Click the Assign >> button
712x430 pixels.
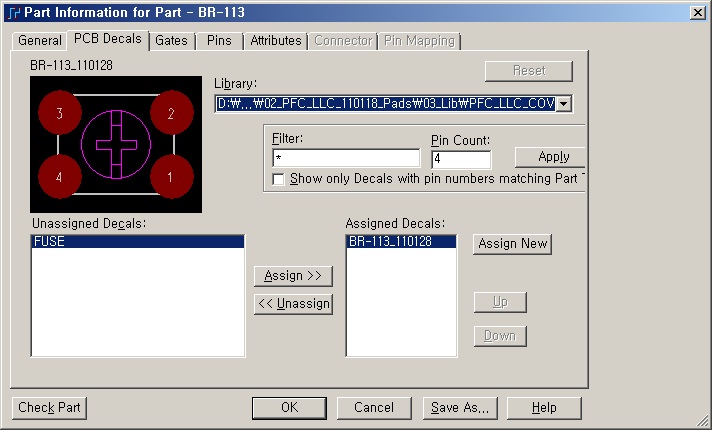(293, 276)
